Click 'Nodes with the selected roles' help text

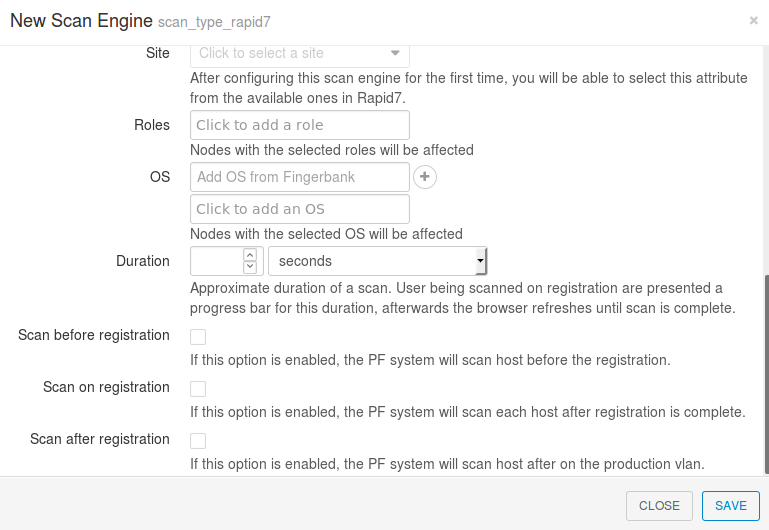click(332, 150)
